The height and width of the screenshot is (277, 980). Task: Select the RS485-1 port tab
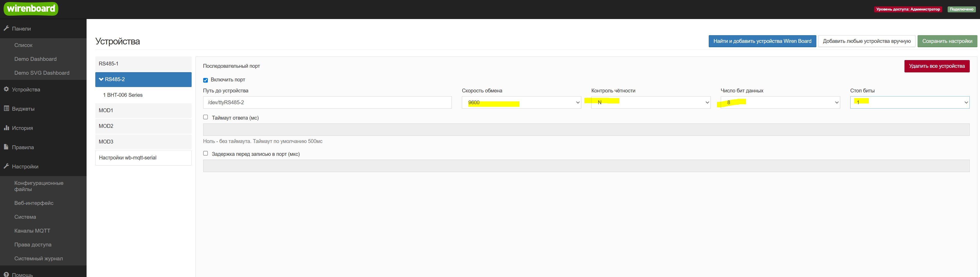pyautogui.click(x=143, y=64)
